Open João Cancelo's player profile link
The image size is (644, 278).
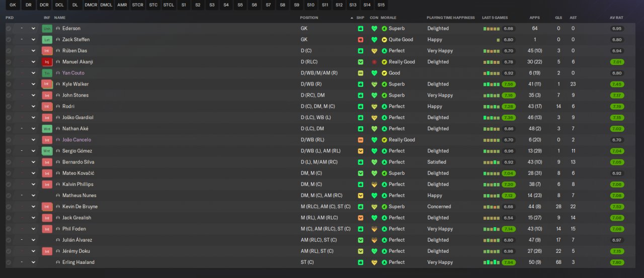pyautogui.click(x=76, y=140)
